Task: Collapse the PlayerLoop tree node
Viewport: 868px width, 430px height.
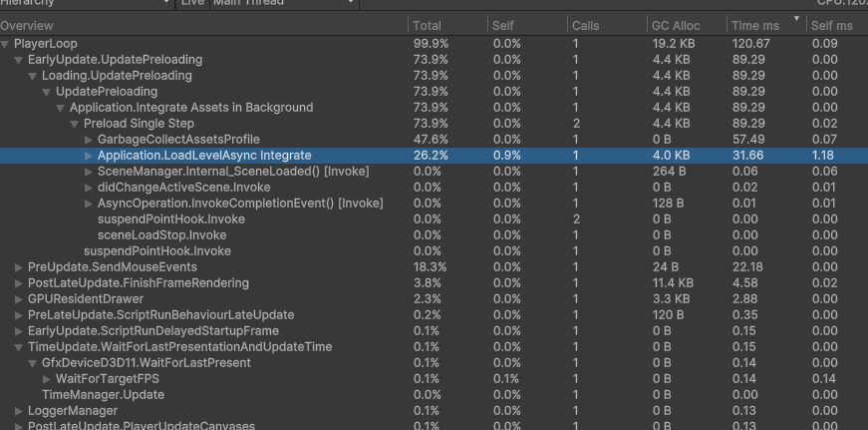Action: tap(6, 44)
